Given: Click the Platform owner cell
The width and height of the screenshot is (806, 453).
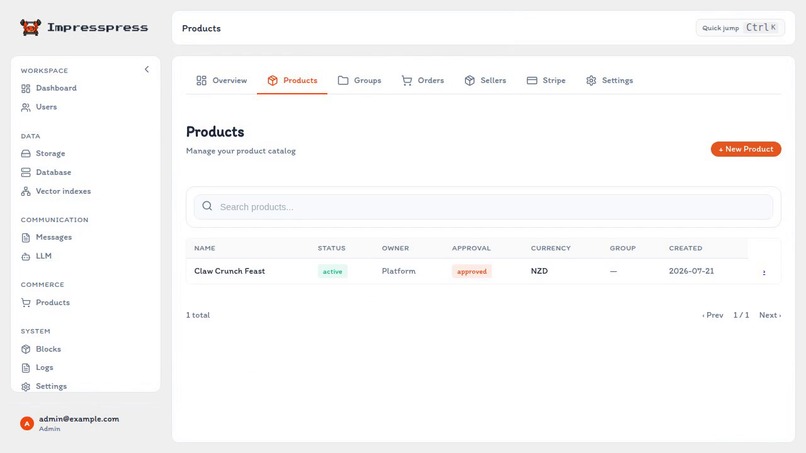Looking at the screenshot, I should coord(398,271).
